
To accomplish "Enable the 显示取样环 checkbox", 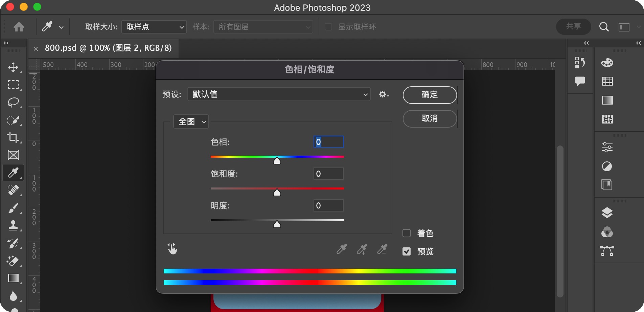I will pos(328,27).
